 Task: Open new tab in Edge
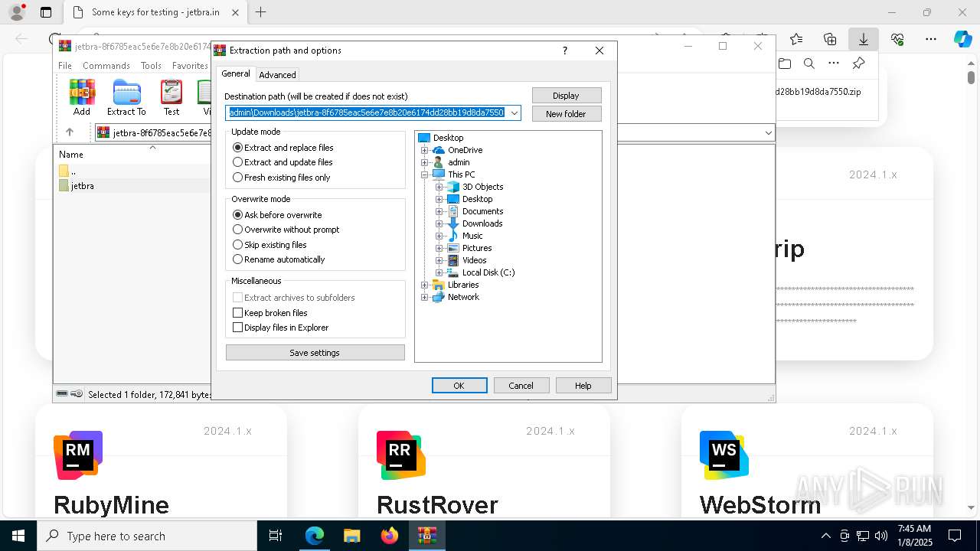(261, 12)
